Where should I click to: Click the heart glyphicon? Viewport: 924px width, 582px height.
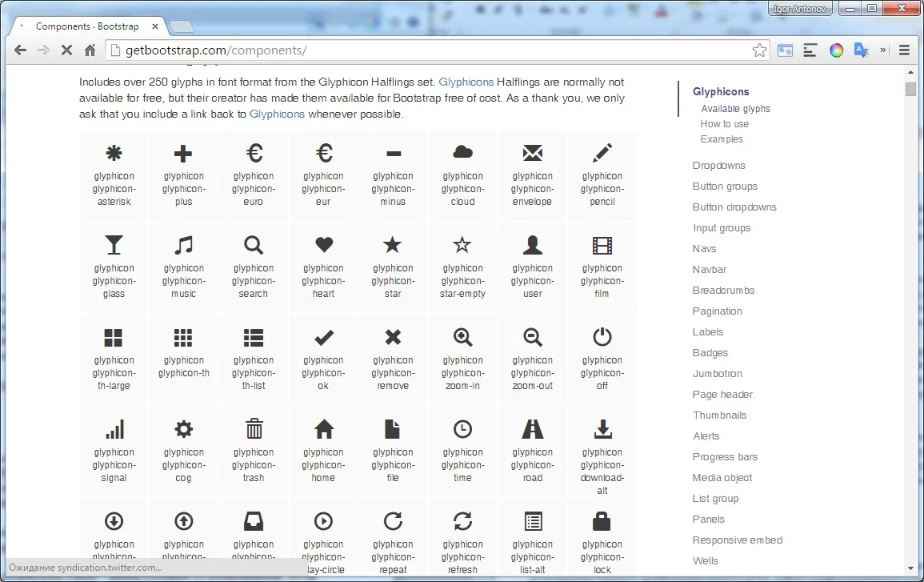point(323,245)
